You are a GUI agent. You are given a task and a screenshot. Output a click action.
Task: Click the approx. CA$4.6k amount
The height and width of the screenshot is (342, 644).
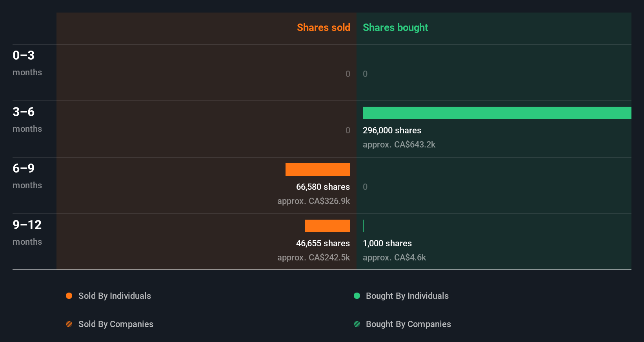click(394, 258)
